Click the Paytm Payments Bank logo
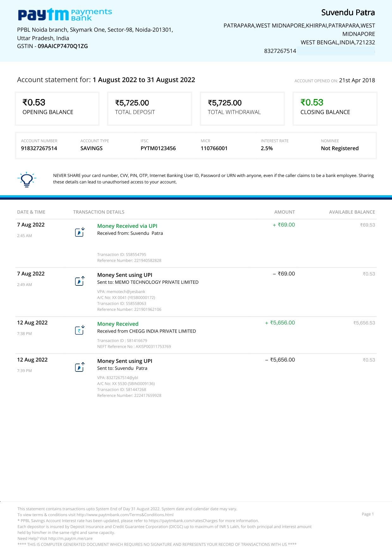This screenshot has width=392, height=555. (x=65, y=15)
